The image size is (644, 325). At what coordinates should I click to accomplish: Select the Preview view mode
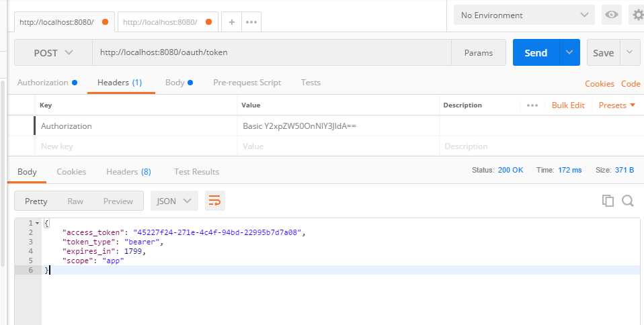point(118,201)
